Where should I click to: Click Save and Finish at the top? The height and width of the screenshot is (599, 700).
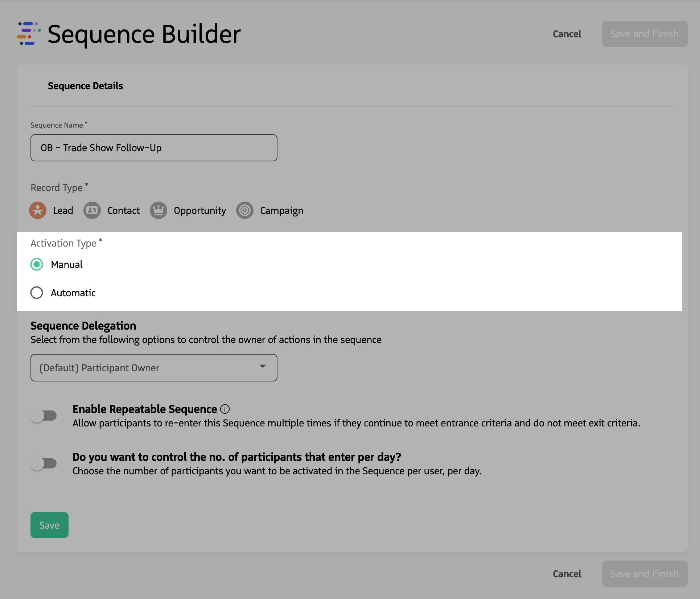click(644, 34)
